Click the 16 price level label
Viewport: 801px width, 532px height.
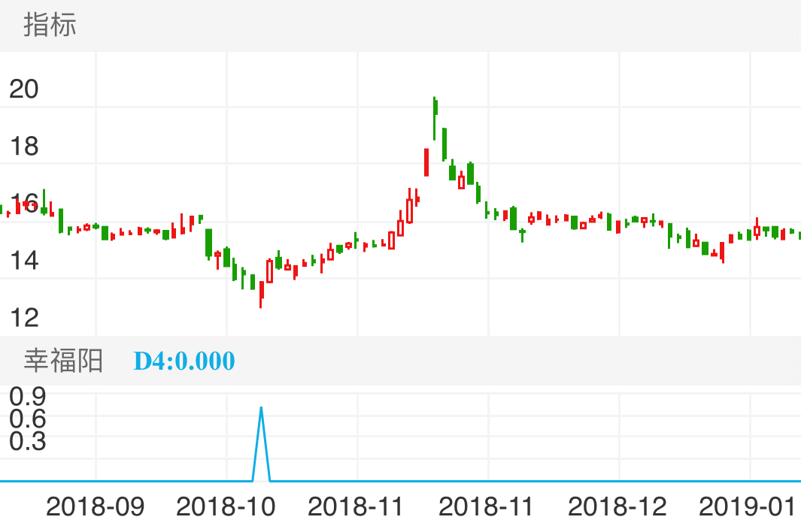(23, 204)
